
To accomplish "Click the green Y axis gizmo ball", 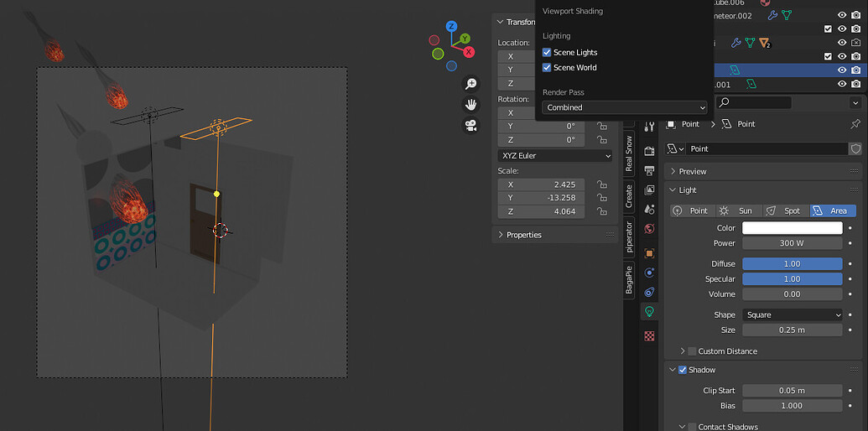I will [x=465, y=39].
